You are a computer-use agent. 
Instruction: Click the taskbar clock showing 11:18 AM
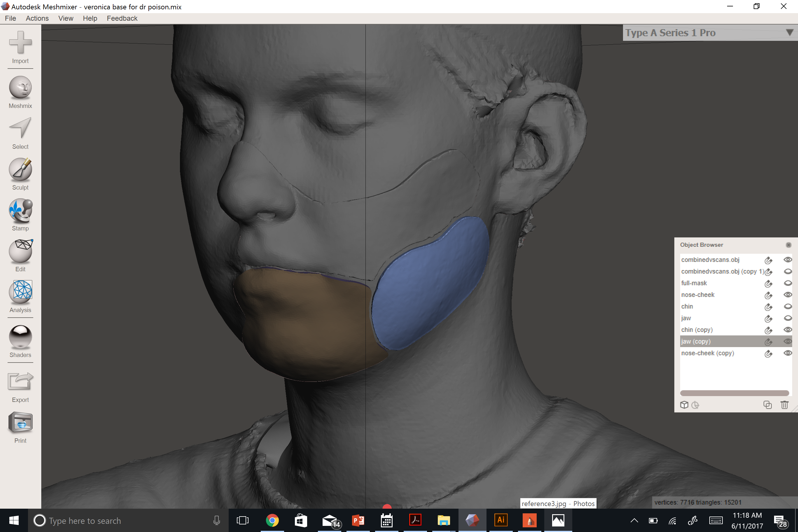[x=747, y=520]
